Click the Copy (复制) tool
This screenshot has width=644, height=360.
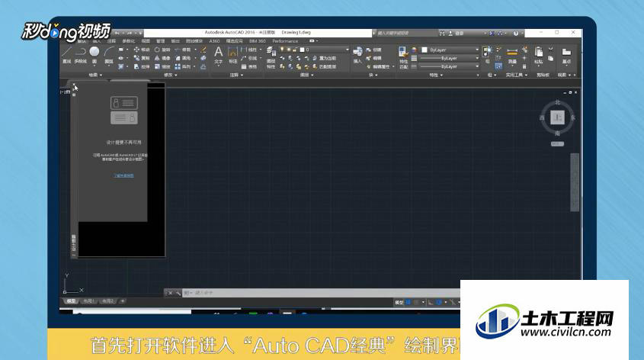click(141, 58)
